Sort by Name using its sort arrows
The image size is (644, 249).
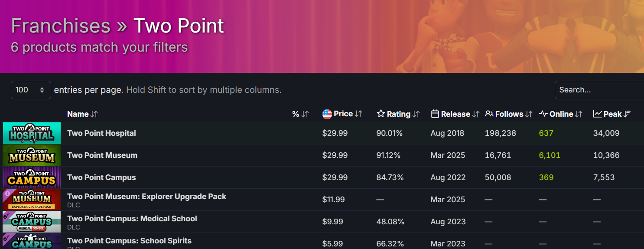click(x=94, y=114)
